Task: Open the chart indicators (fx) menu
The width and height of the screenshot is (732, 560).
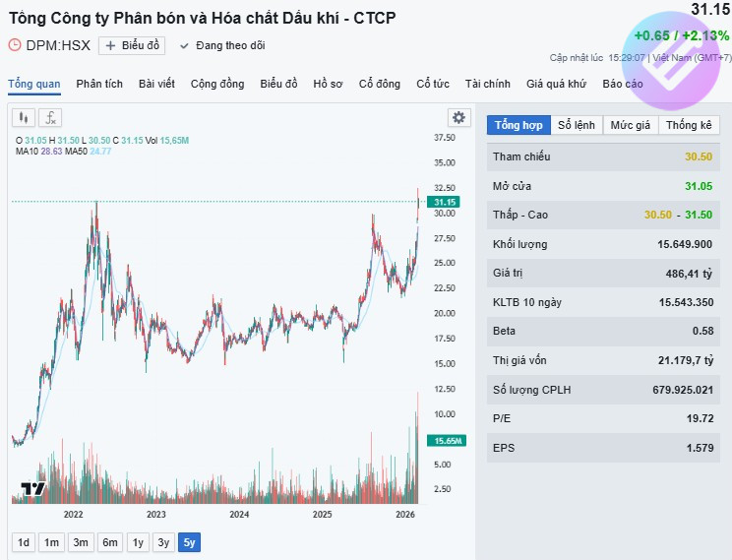Action: [x=49, y=118]
